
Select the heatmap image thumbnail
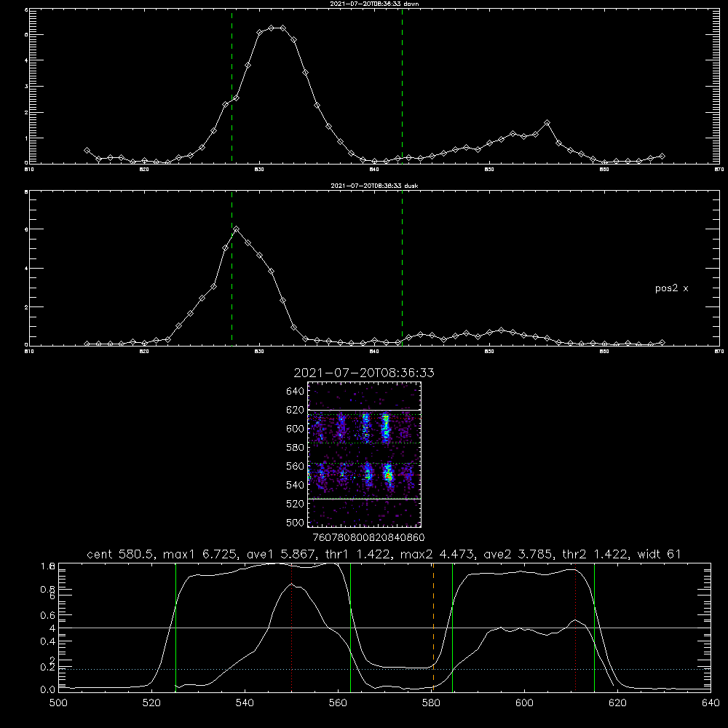365,454
